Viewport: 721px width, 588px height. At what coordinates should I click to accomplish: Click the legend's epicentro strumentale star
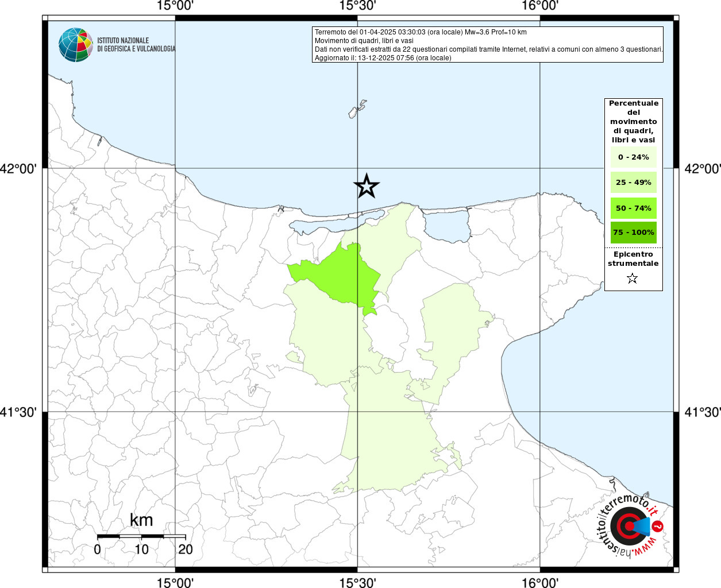(633, 278)
